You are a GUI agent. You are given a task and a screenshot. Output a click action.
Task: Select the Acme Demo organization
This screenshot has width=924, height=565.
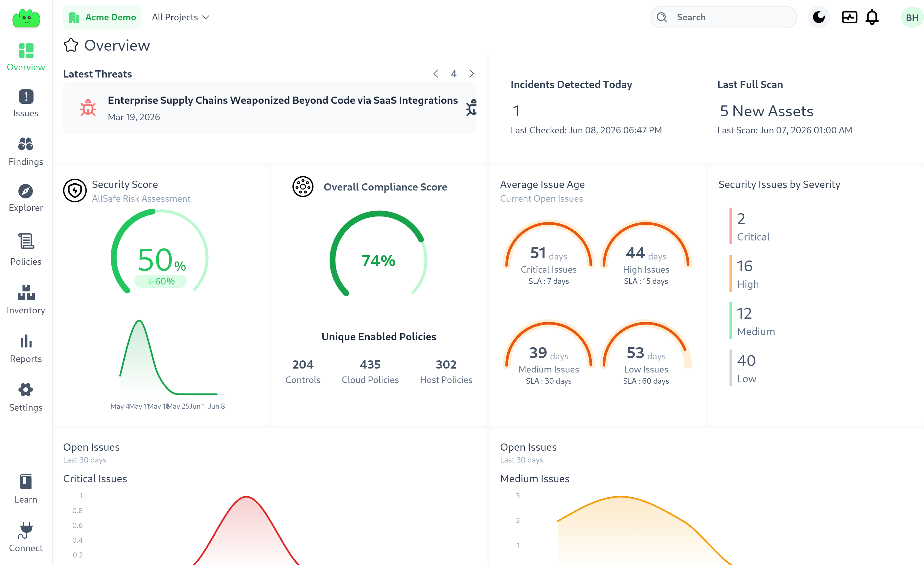pos(102,17)
